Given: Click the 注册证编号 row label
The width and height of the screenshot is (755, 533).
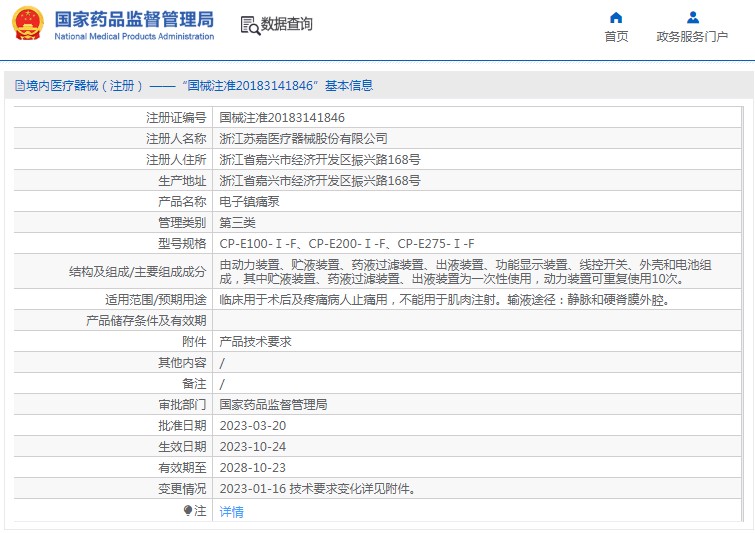Looking at the screenshot, I should coord(176,117).
